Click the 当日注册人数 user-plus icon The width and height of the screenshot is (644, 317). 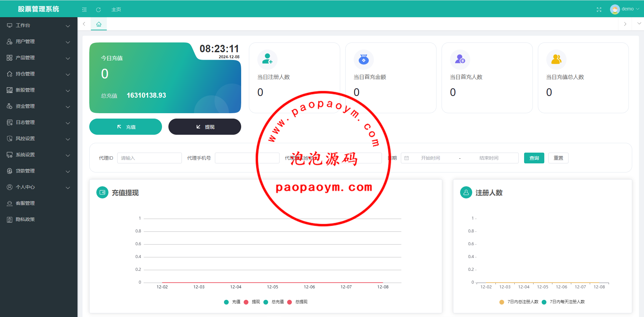click(x=267, y=59)
